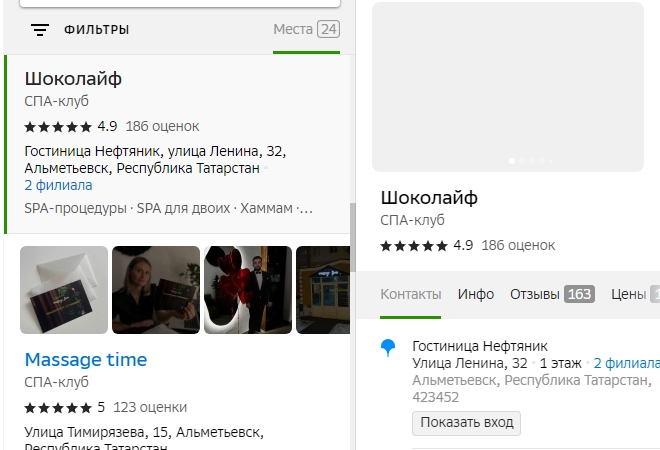Click 2 филиала link in results list card
This screenshot has width=660, height=450.
click(x=58, y=185)
